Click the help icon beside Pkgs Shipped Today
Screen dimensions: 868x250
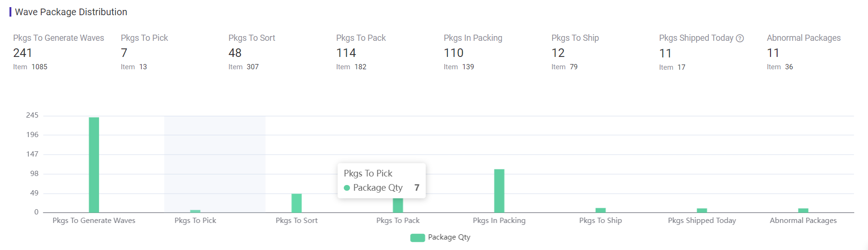coord(740,38)
